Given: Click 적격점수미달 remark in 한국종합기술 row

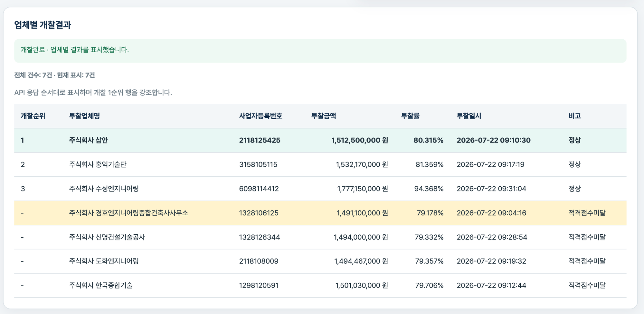Looking at the screenshot, I should pos(587,285).
